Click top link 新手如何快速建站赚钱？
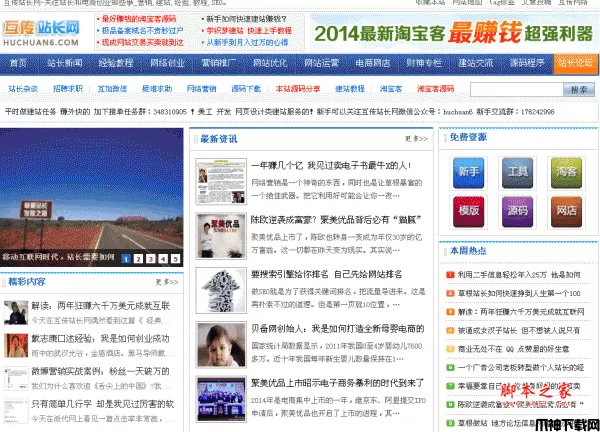This screenshot has height=432, width=600. [246, 19]
